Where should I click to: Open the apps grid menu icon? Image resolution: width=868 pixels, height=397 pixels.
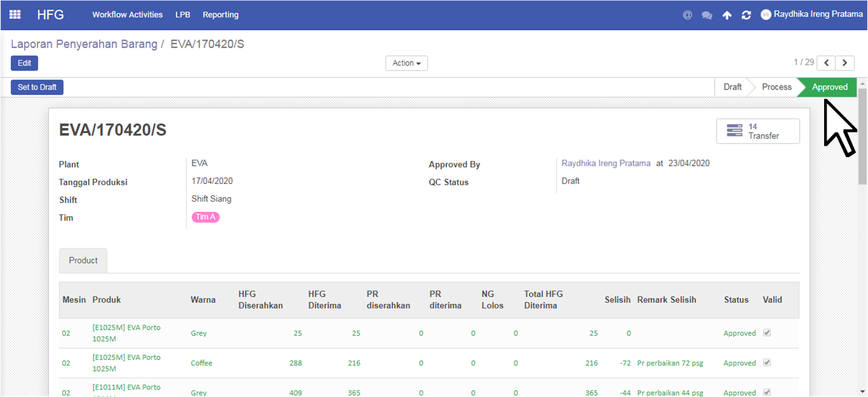[15, 15]
